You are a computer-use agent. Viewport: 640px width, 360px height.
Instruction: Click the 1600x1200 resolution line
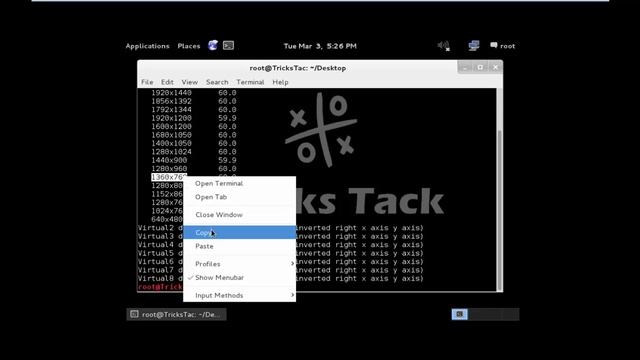193,127
